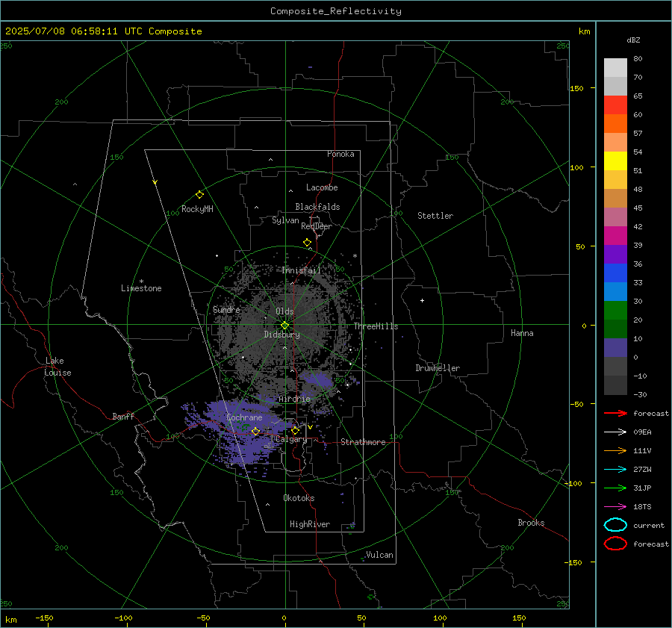Click the orange 111V arrow icon

(615, 450)
